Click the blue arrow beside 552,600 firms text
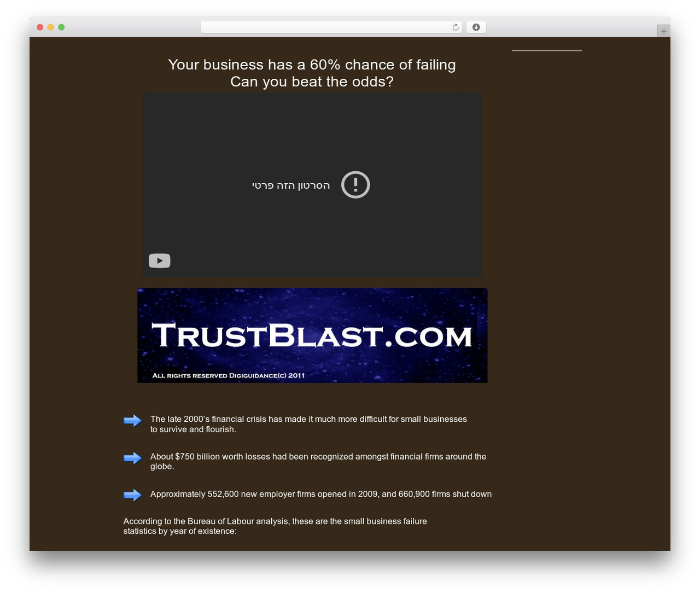The image size is (700, 593). (x=133, y=495)
